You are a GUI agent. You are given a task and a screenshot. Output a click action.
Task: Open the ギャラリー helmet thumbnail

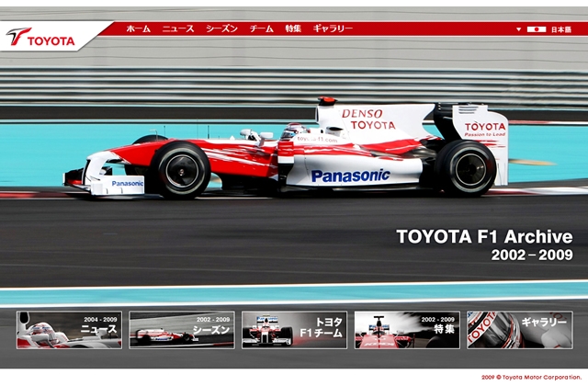coord(520,330)
